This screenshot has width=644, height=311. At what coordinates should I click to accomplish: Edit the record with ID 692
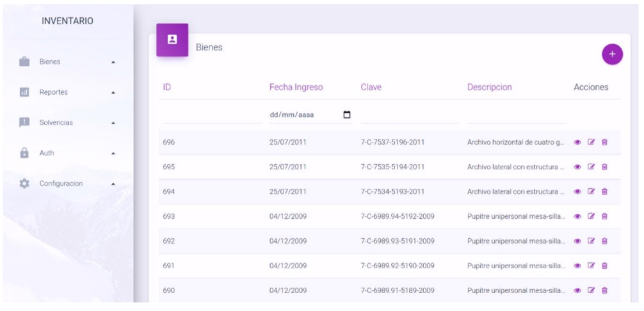[591, 241]
